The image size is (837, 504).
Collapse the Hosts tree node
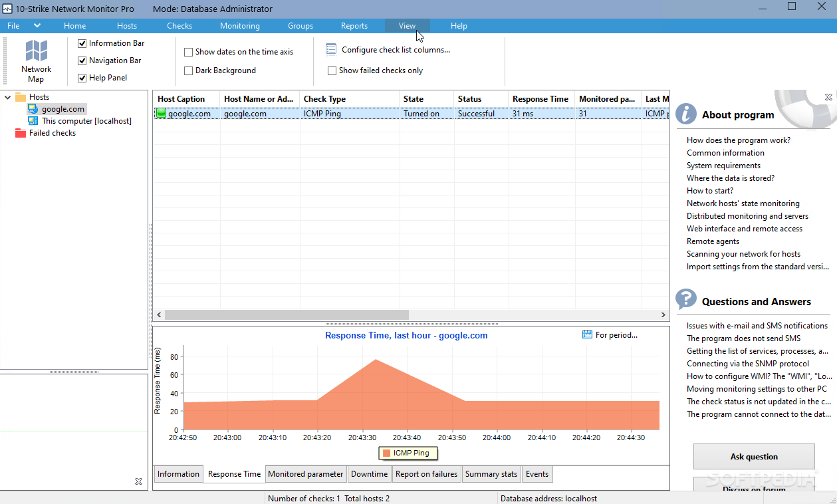pos(7,97)
